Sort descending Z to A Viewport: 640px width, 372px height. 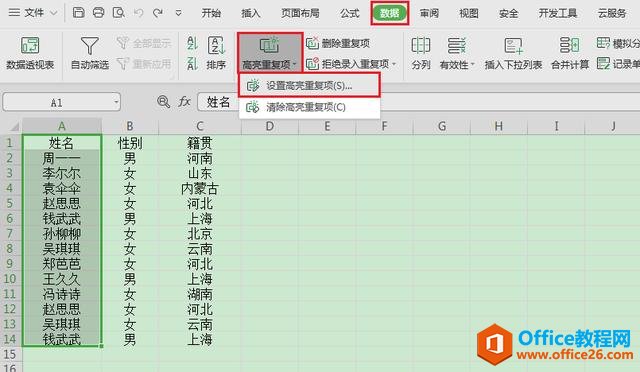tap(192, 64)
